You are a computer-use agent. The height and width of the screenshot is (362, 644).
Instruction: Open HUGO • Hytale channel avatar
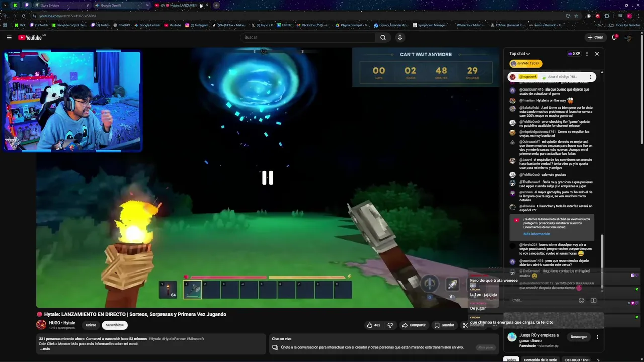click(x=41, y=325)
